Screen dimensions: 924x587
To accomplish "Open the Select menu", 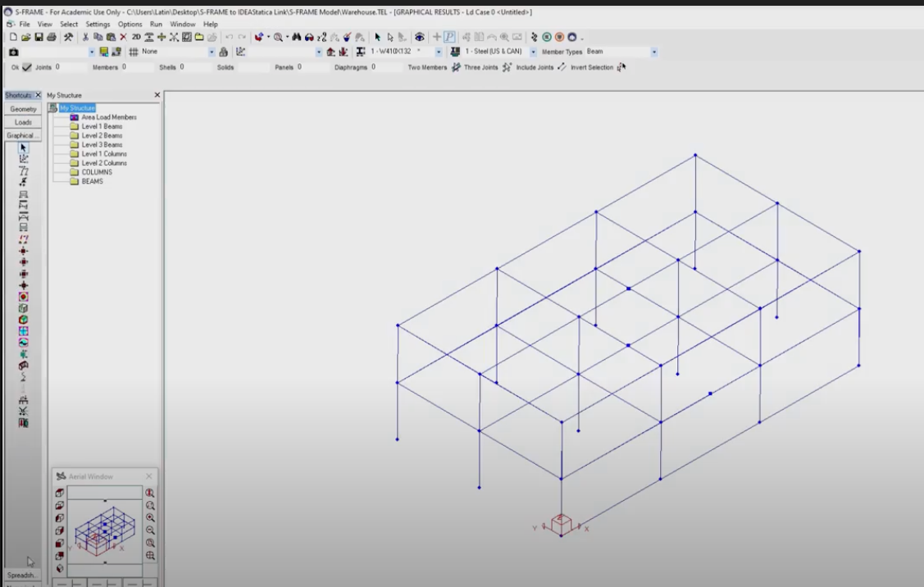I will (x=69, y=24).
